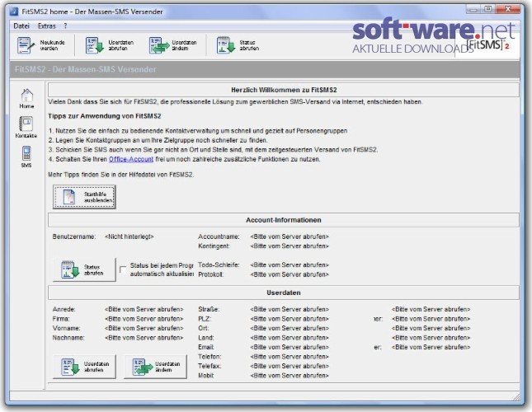Click the Benutzername value Nicht hinterlegt

[x=129, y=236]
